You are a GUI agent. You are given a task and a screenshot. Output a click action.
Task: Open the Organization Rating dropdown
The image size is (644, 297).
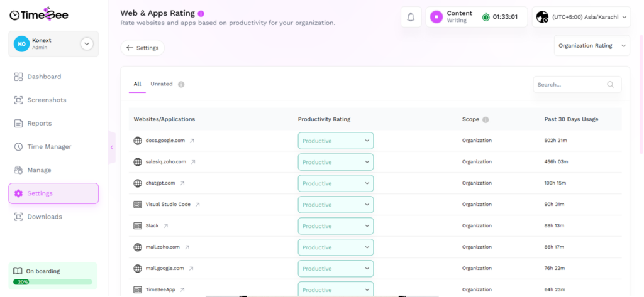pyautogui.click(x=592, y=46)
